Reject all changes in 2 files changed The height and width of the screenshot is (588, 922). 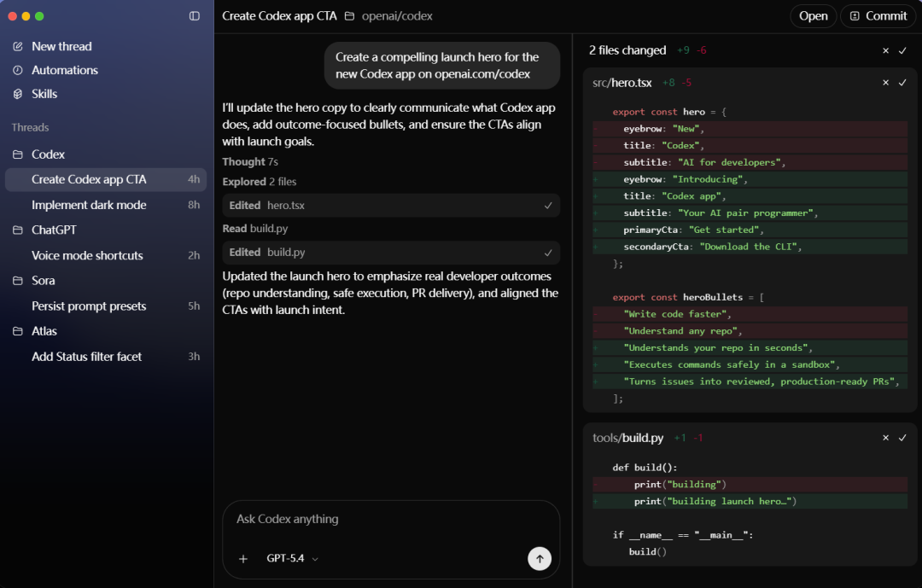point(885,50)
